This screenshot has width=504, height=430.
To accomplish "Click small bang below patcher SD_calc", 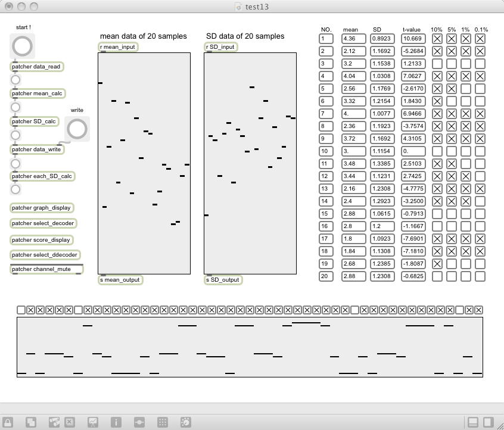I will (15, 135).
